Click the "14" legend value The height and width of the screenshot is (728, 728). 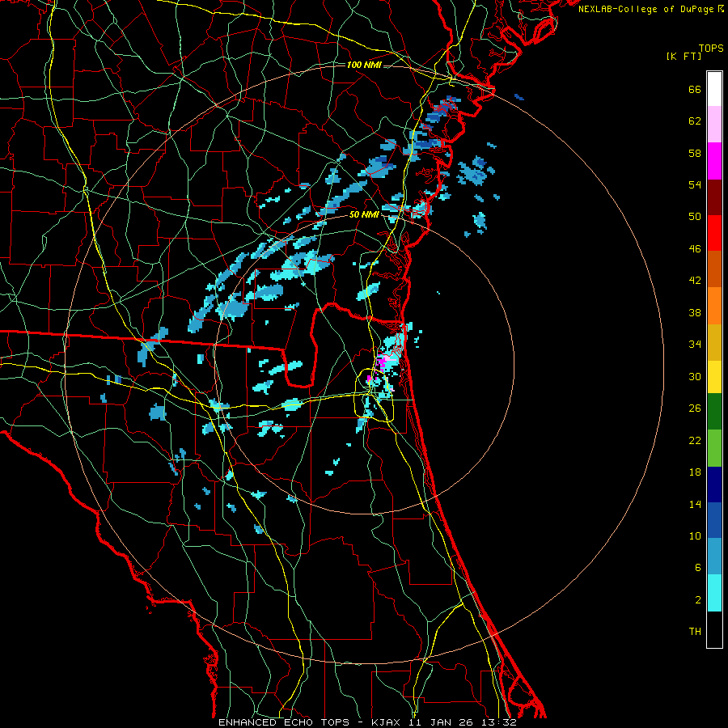695,504
